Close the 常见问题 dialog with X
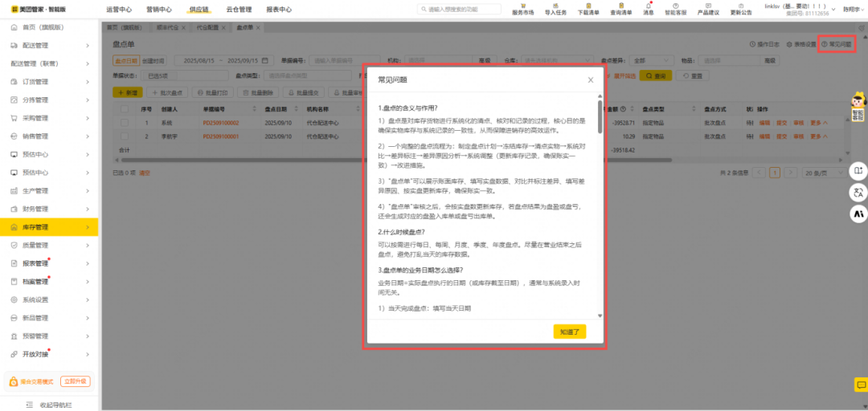868x411 pixels. [x=591, y=80]
